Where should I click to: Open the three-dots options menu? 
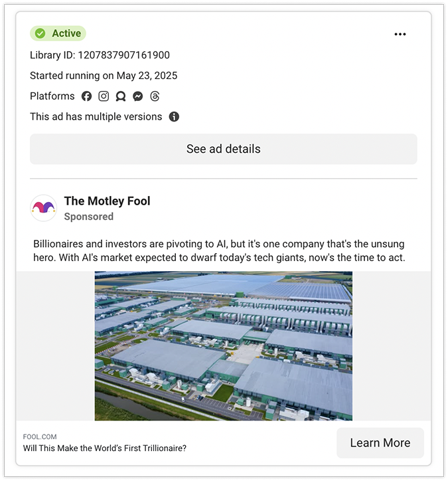[x=400, y=35]
